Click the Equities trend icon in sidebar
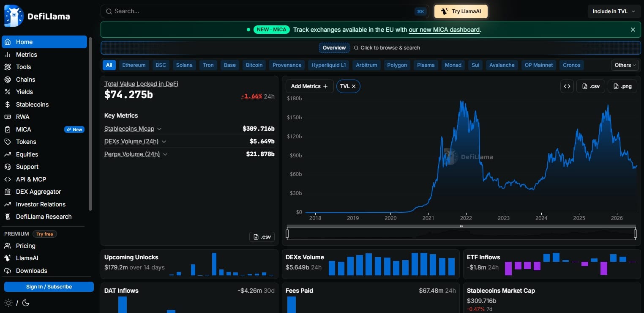 pyautogui.click(x=8, y=154)
